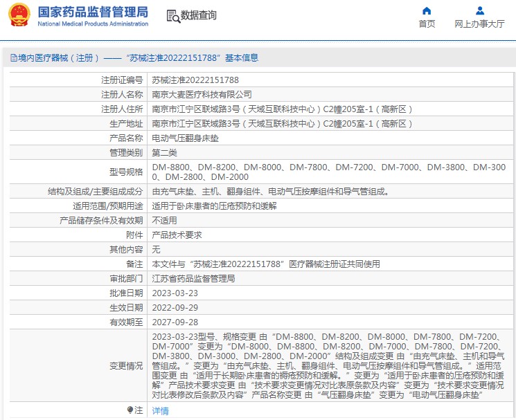This screenshot has width=516, height=420.
Task: Click the 变更情况 label
Action: 126,366
